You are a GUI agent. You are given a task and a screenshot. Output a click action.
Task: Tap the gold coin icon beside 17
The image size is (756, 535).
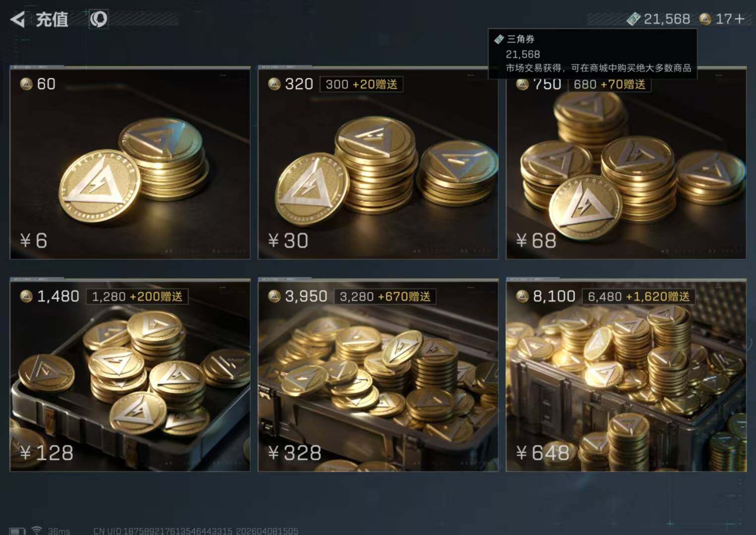tap(705, 19)
